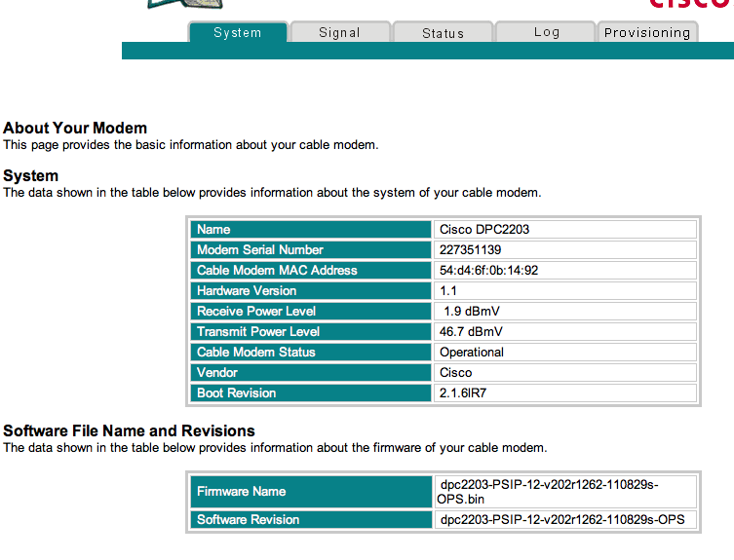Image resolution: width=734 pixels, height=560 pixels.
Task: Open the Status tab
Action: coord(443,32)
